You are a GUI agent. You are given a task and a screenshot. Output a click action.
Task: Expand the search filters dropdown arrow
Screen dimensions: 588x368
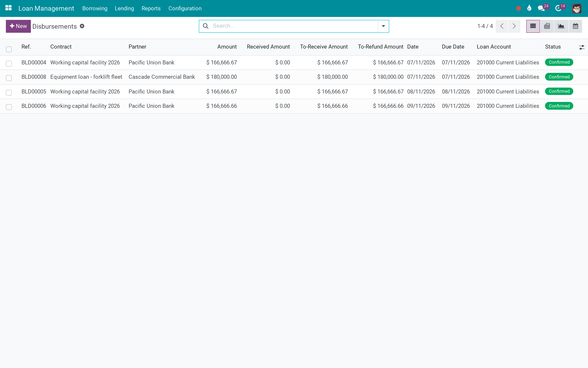tap(383, 26)
